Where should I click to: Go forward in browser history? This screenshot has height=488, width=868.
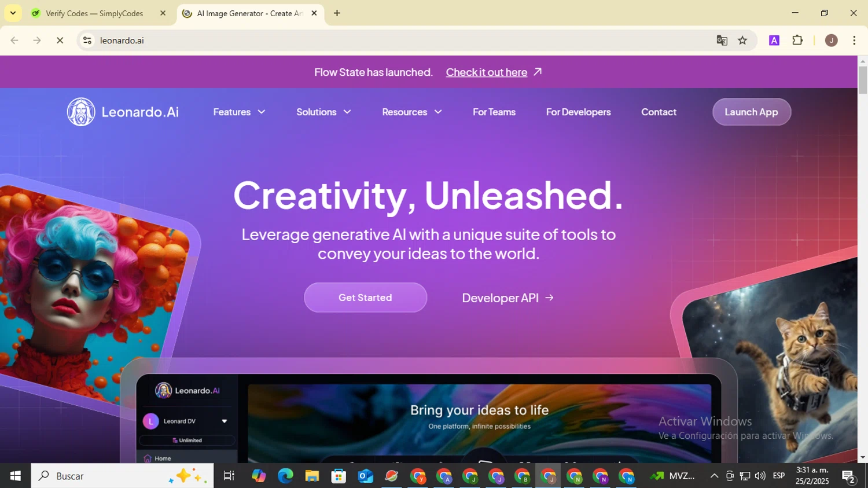coord(37,41)
